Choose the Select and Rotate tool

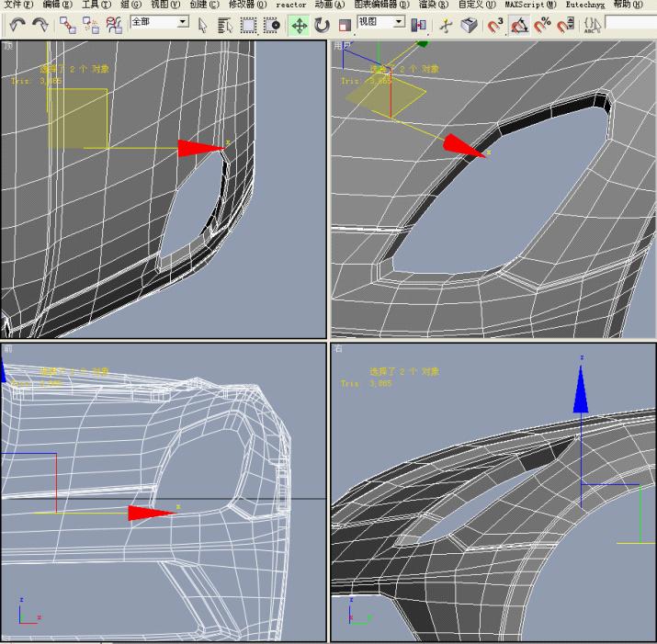click(322, 25)
